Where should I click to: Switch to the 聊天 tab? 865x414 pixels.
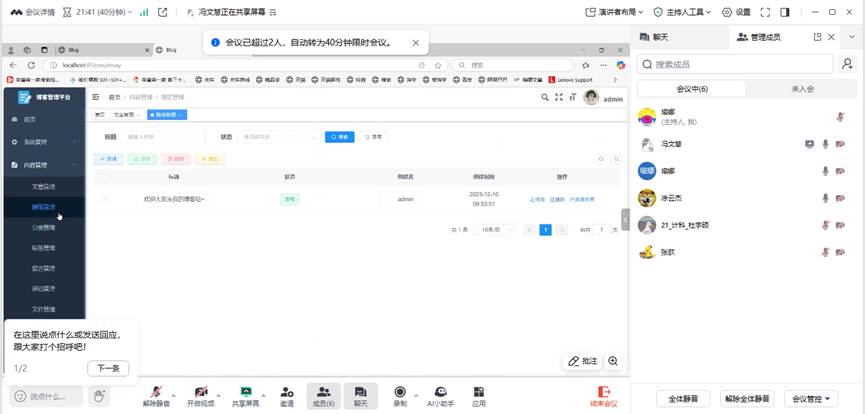tap(660, 37)
